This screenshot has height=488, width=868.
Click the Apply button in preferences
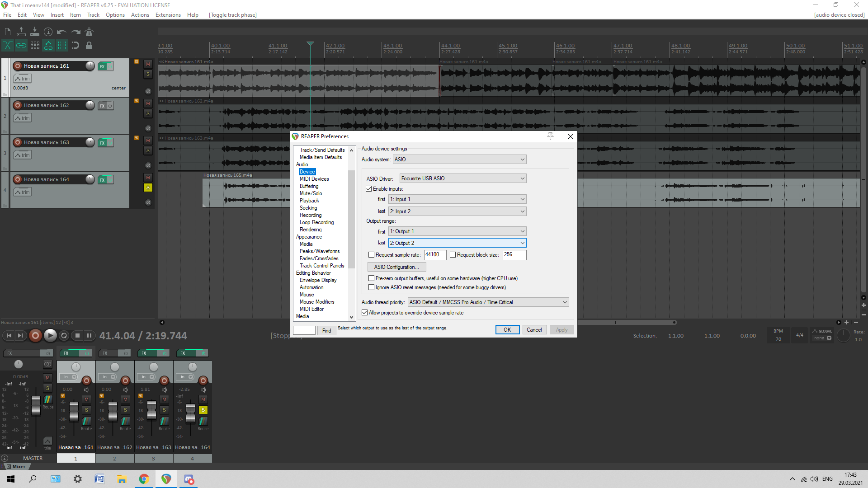pos(561,329)
